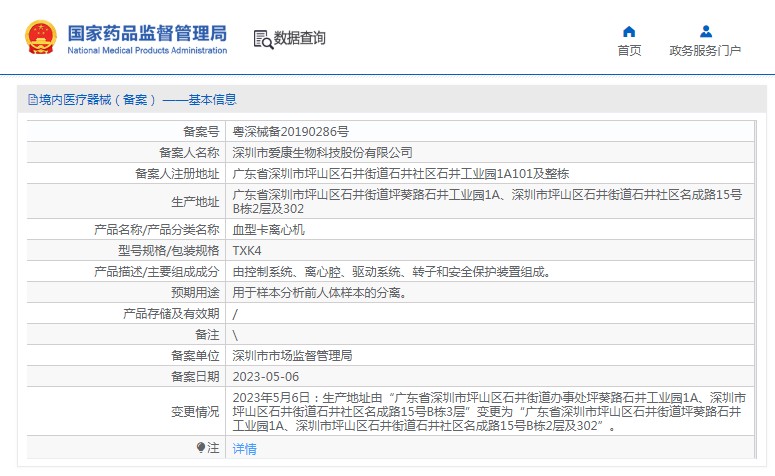Click National Medical Products Administration subtitle
Viewport: 775px width, 476px height.
click(x=147, y=50)
